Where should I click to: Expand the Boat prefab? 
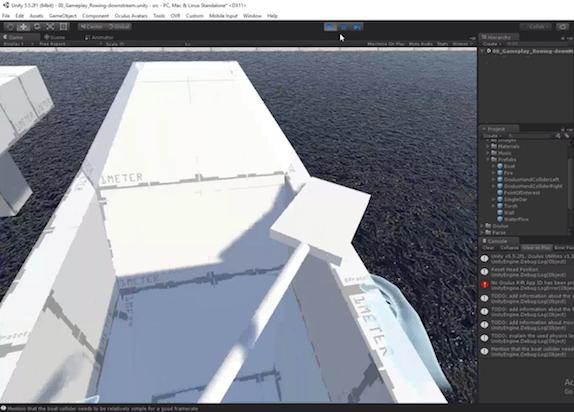click(x=493, y=166)
